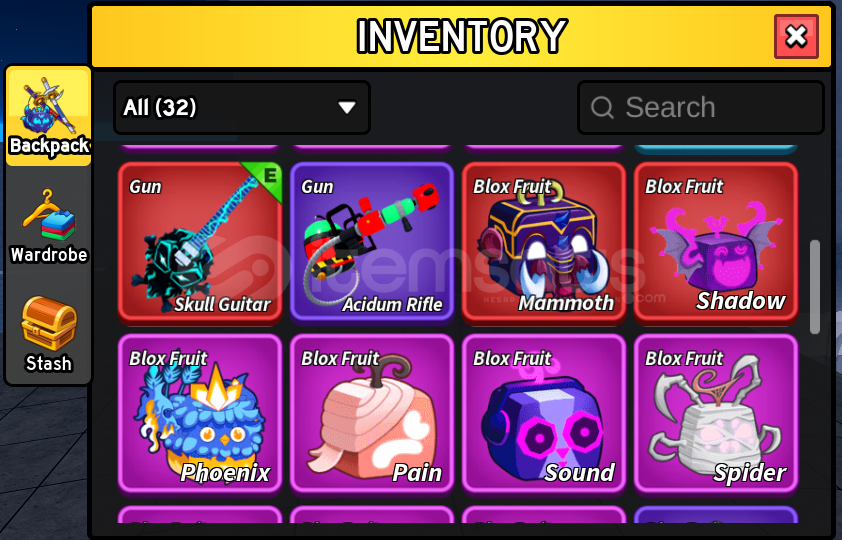Open the Backpack tab
The width and height of the screenshot is (842, 540).
(49, 116)
